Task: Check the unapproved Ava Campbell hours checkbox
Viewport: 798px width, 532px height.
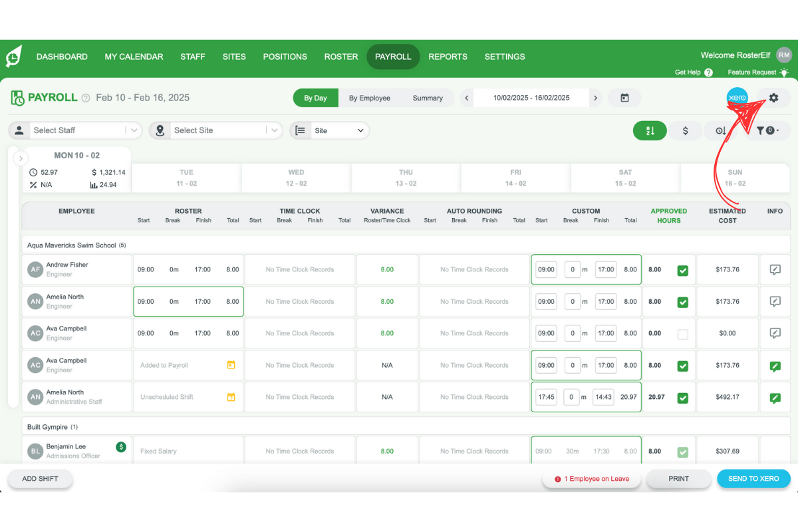Action: tap(683, 334)
